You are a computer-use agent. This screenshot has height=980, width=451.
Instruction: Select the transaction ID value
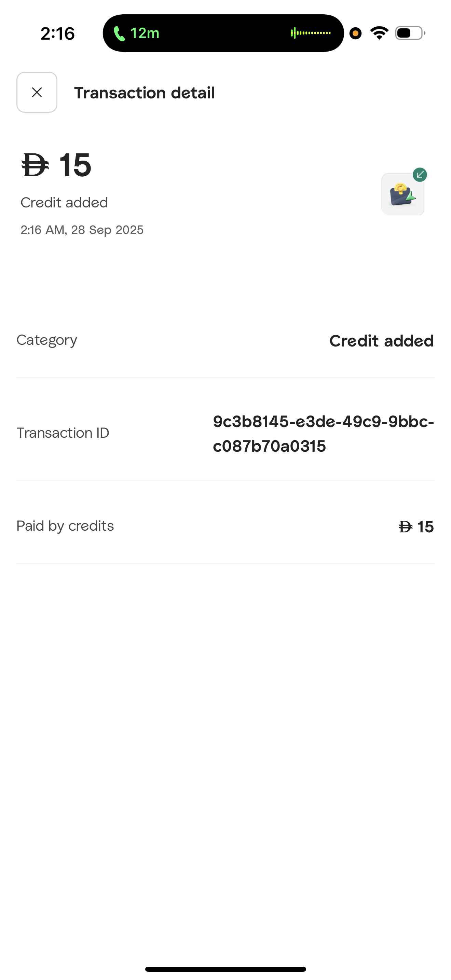point(323,434)
